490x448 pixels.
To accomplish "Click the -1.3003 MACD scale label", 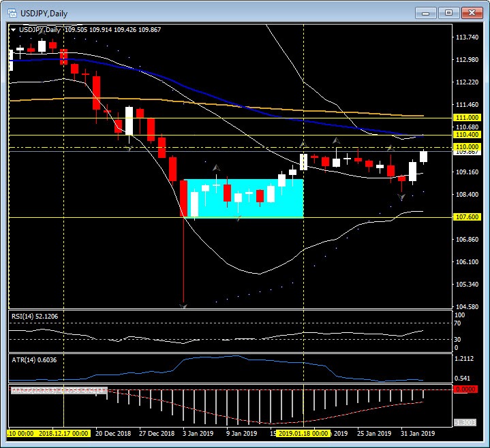I will point(465,422).
